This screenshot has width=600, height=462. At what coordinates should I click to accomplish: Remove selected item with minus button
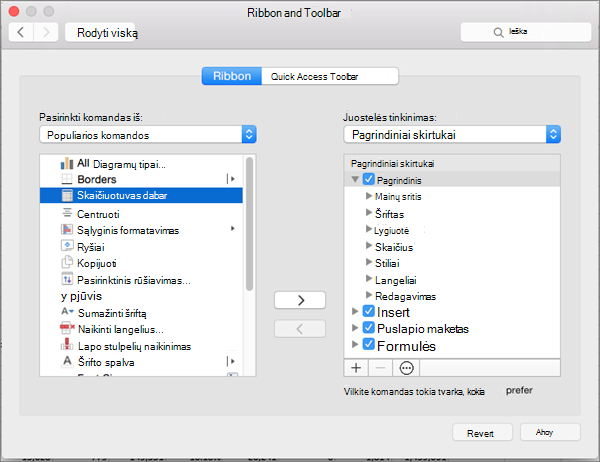coord(380,368)
